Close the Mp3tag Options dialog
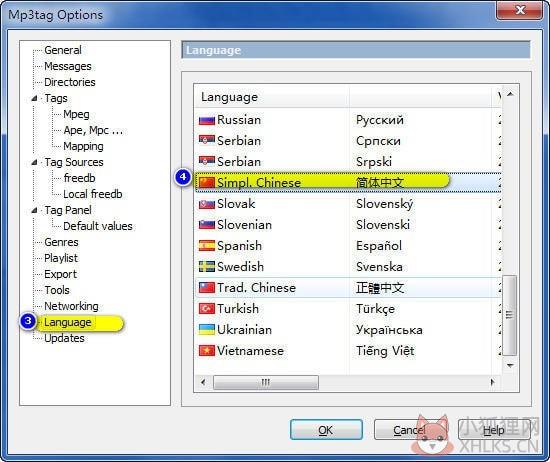This screenshot has width=550, height=462. click(519, 11)
